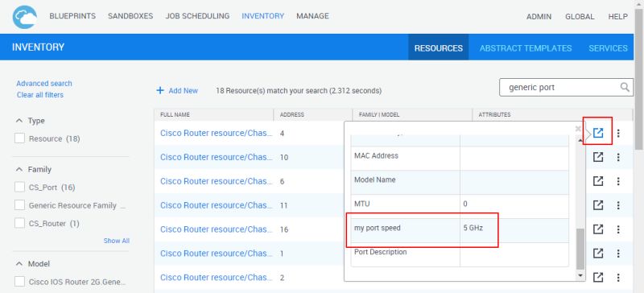Screen dimensions: 644x293
Task: Select the 5 GHz port speed value
Action: [x=473, y=228]
